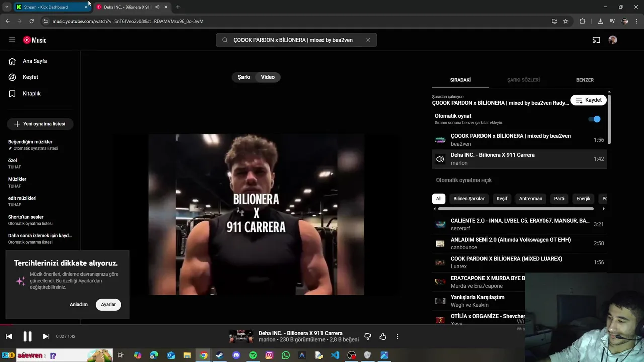Image resolution: width=644 pixels, height=362 pixels.
Task: Select the BENZER tab
Action: (x=585, y=80)
